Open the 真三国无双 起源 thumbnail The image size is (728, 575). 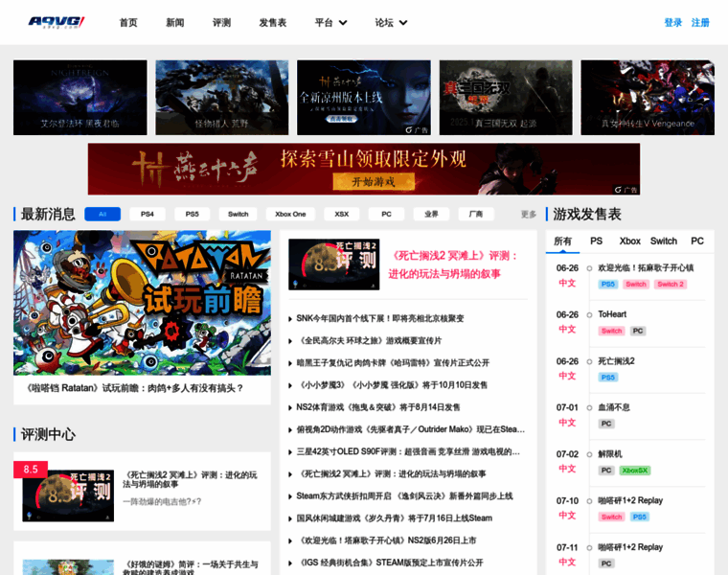pyautogui.click(x=506, y=98)
